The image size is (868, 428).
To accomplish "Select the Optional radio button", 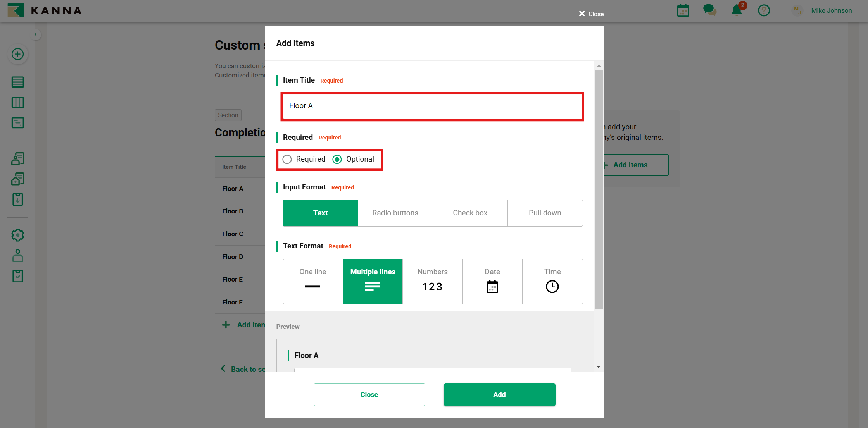I will pyautogui.click(x=337, y=160).
